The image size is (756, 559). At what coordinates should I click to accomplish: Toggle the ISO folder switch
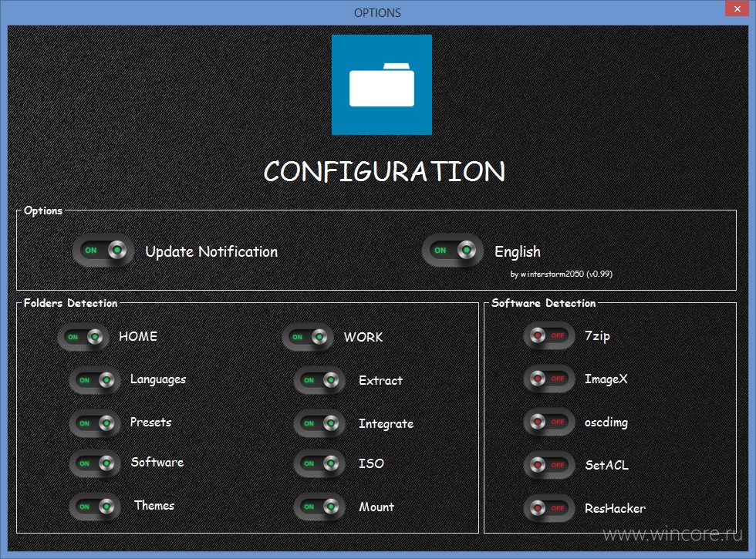click(319, 463)
